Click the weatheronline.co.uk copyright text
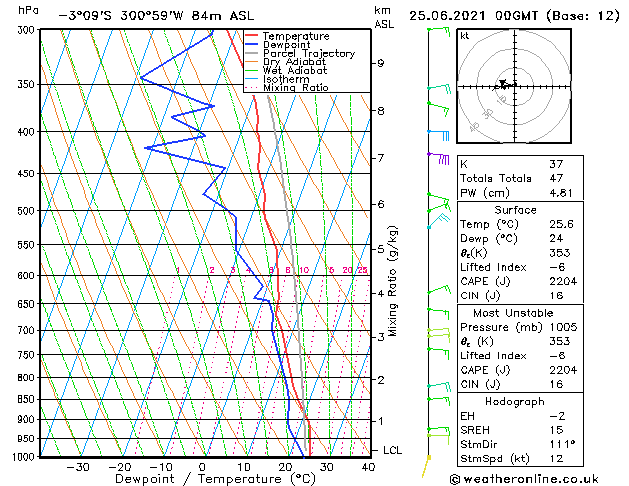This screenshot has height=486, width=629. pos(524,479)
